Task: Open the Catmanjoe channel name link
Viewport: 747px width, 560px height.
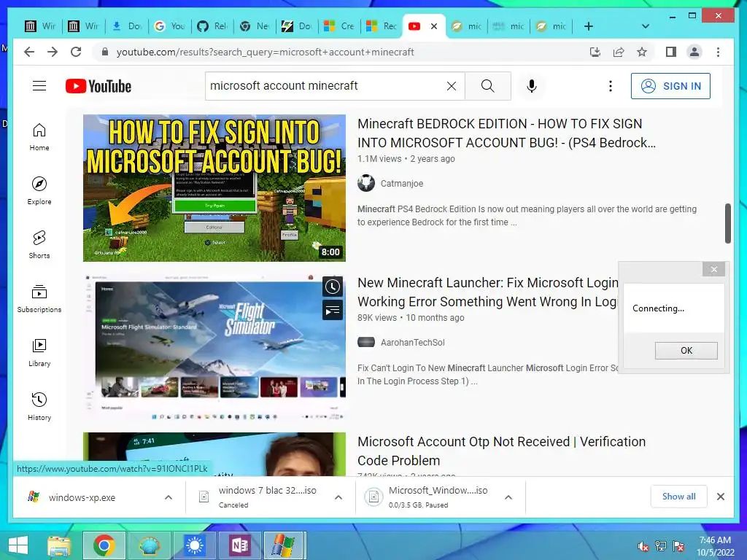Action: click(x=402, y=183)
